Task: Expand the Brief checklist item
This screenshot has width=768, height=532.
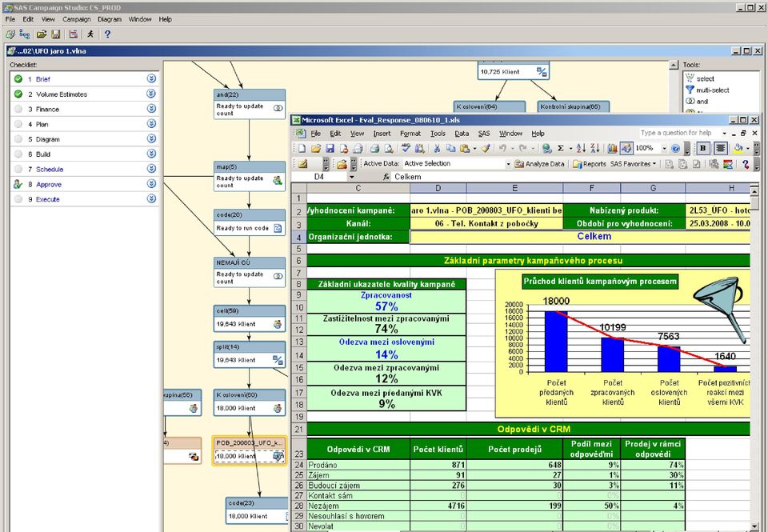Action: 151,78
